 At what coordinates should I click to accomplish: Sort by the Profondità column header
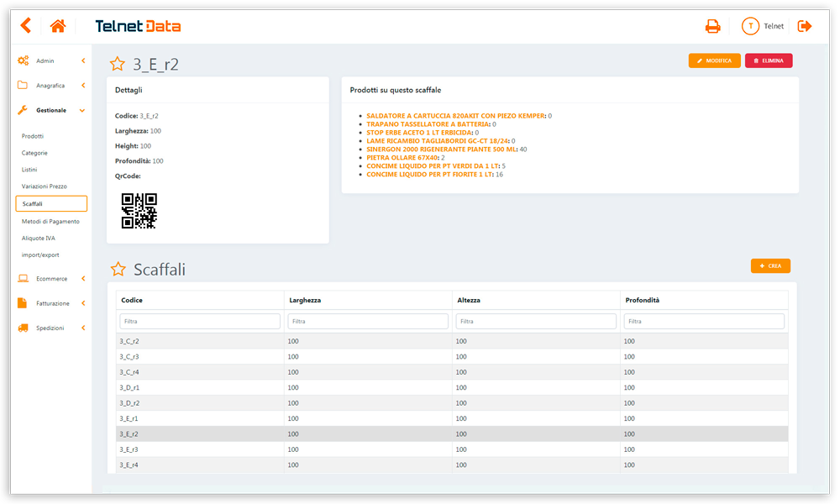pyautogui.click(x=643, y=300)
